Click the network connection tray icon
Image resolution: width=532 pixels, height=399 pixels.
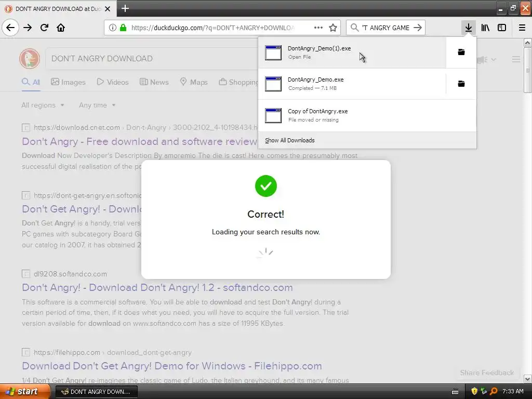click(x=484, y=392)
